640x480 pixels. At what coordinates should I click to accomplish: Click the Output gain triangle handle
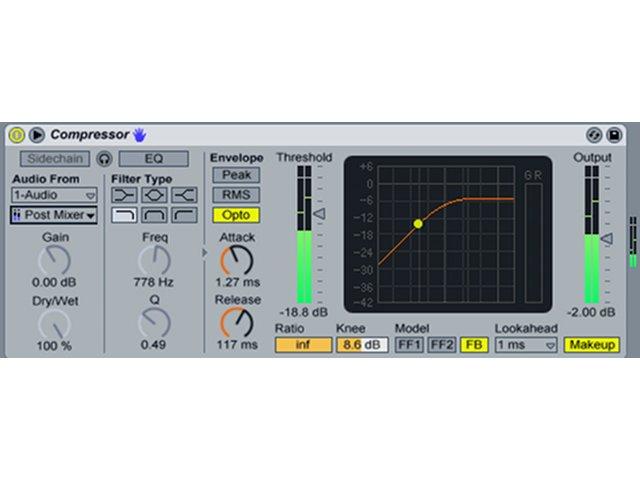point(607,239)
